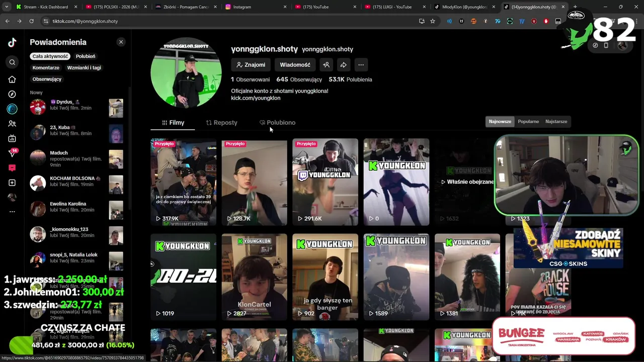Open the Following avatar icon in the sidebar
Image resolution: width=644 pixels, height=362 pixels.
tap(12, 109)
